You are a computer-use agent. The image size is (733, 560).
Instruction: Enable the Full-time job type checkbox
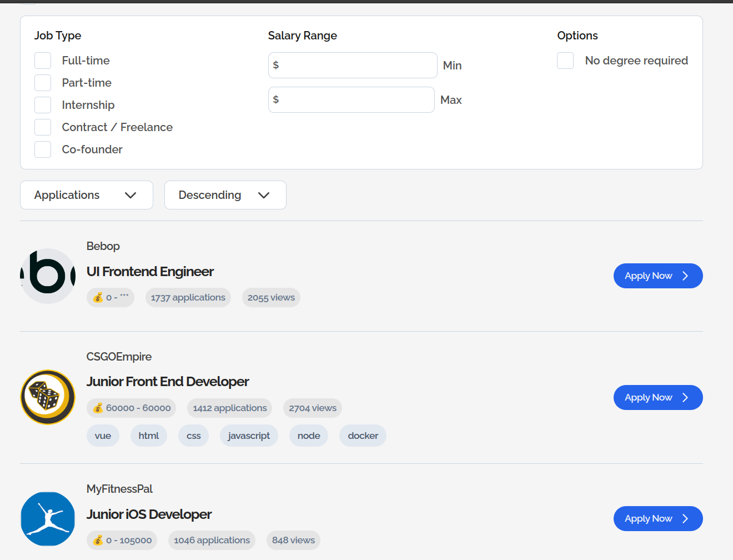pos(43,61)
